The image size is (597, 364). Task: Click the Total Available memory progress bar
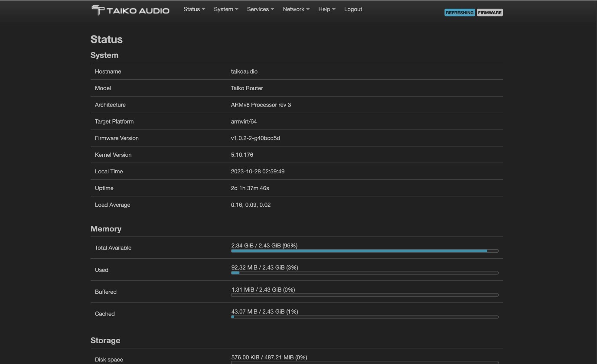pyautogui.click(x=364, y=251)
